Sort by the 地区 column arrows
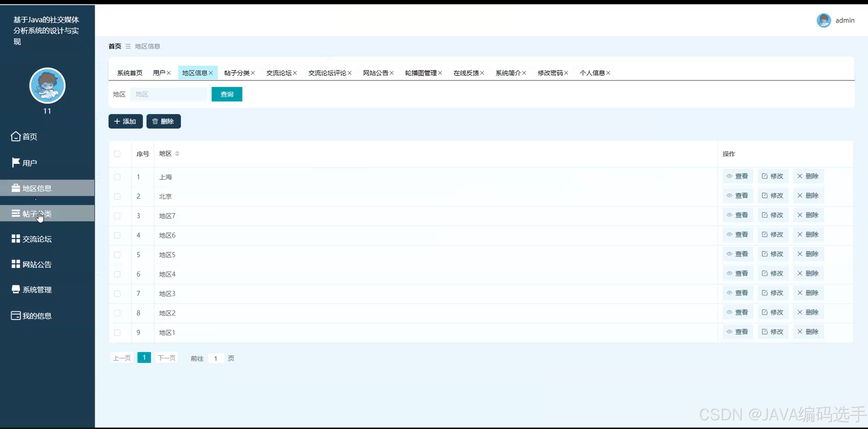Screen dimensions: 868x429 pyautogui.click(x=177, y=154)
